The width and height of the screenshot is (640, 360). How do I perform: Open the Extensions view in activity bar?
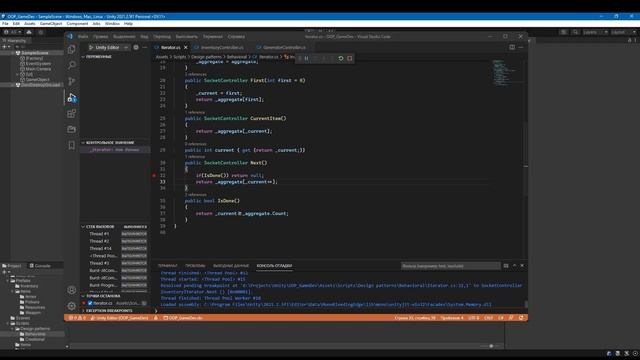tap(71, 113)
